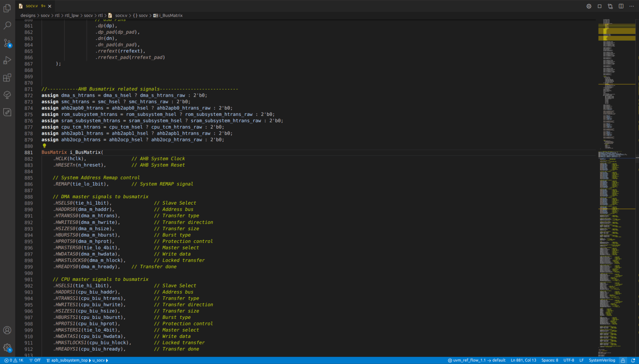Toggle the lock icon in the status bar
This screenshot has width=639, height=364.
tap(623, 360)
